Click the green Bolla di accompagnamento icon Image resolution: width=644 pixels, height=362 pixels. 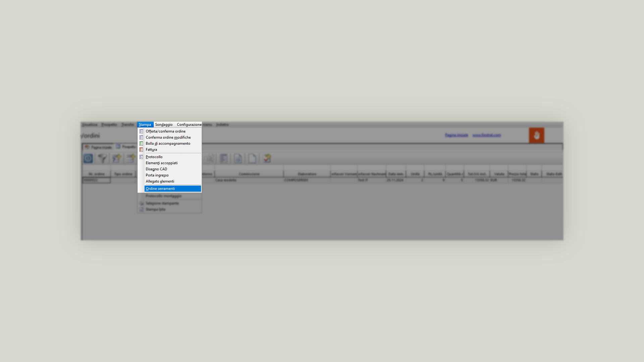141,143
